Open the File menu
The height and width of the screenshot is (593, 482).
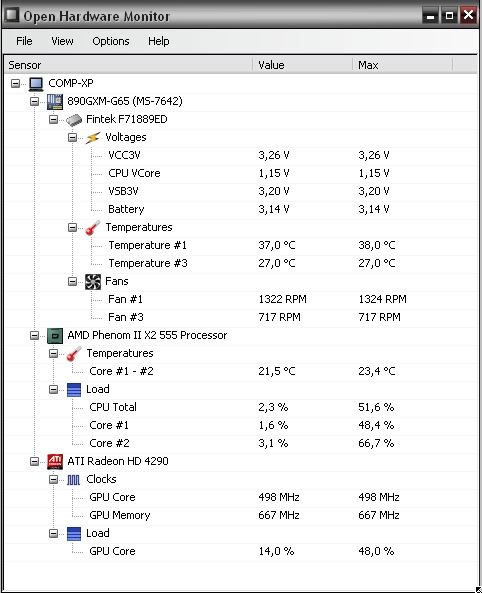[24, 41]
